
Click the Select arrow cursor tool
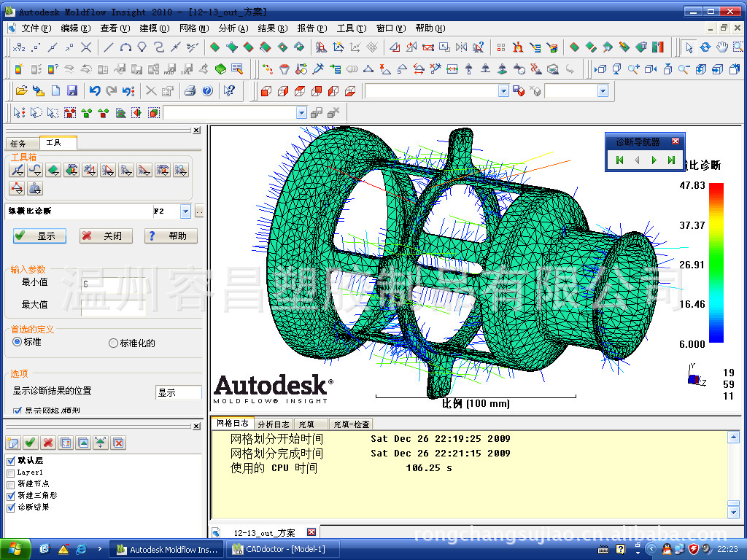coord(689,47)
